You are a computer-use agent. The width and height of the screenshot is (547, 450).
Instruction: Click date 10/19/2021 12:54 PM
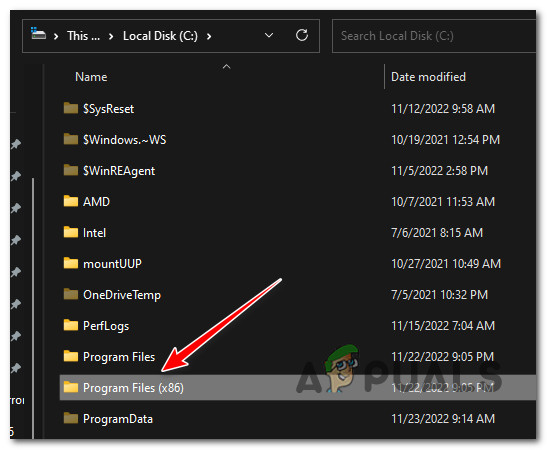(x=445, y=140)
